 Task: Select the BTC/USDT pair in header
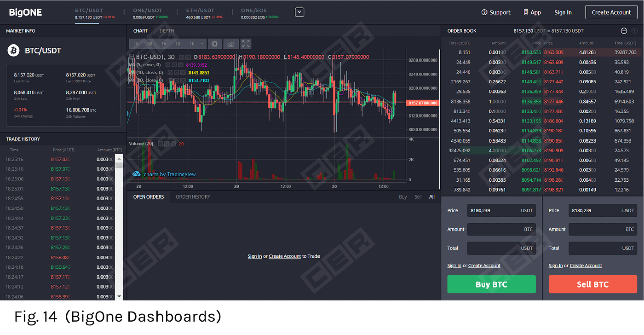click(95, 13)
